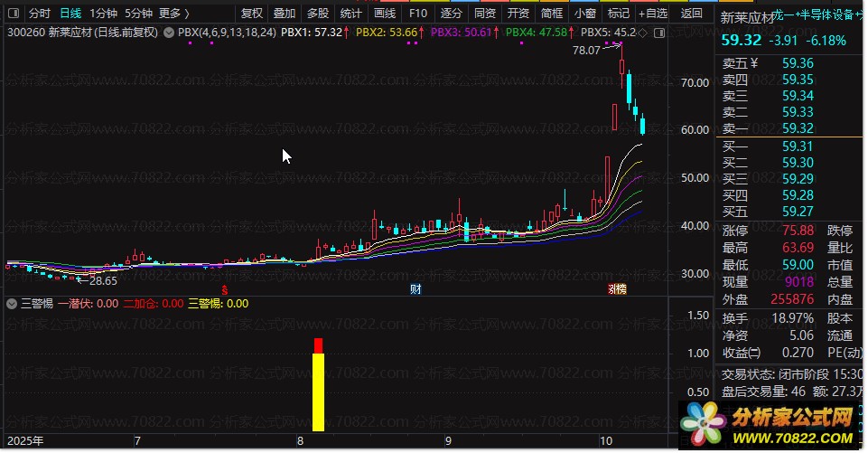Select the 买二 price 59.30

pos(798,163)
